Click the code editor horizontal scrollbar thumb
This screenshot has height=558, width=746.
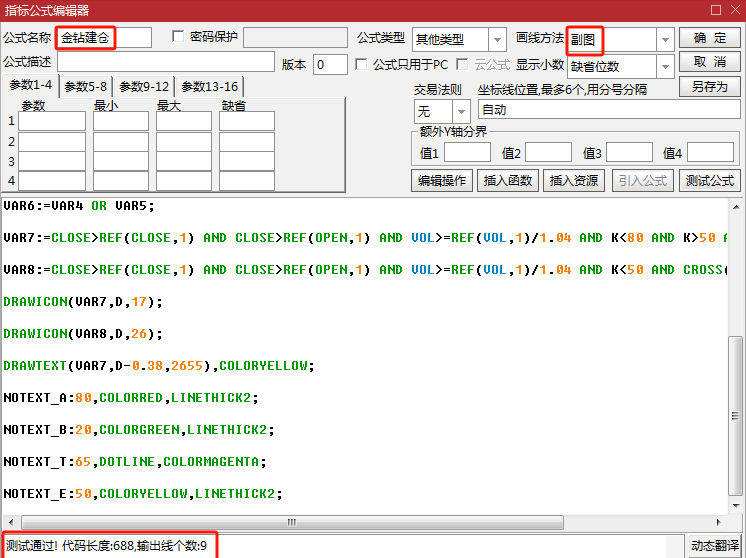coord(292,522)
